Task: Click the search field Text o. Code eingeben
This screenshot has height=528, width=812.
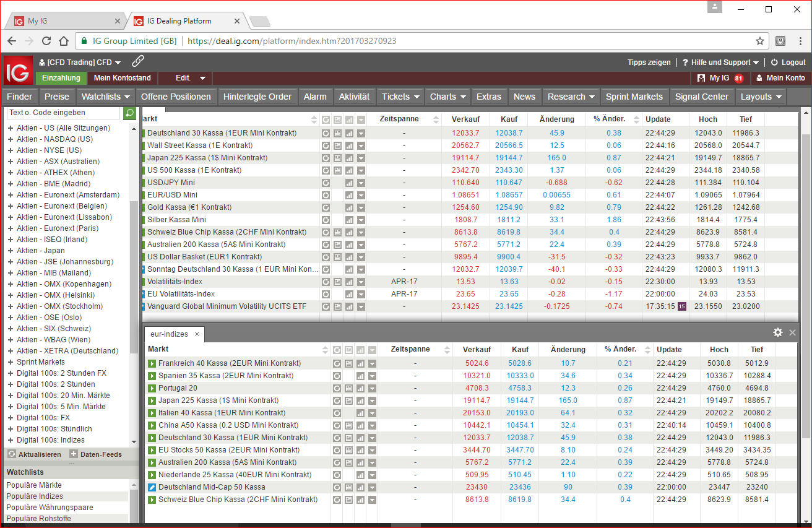Action: tap(63, 113)
